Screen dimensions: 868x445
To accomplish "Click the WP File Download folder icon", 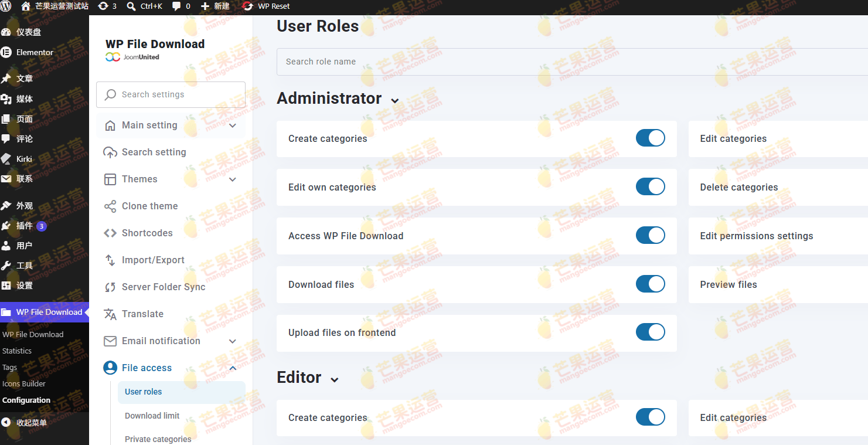I will (6, 312).
